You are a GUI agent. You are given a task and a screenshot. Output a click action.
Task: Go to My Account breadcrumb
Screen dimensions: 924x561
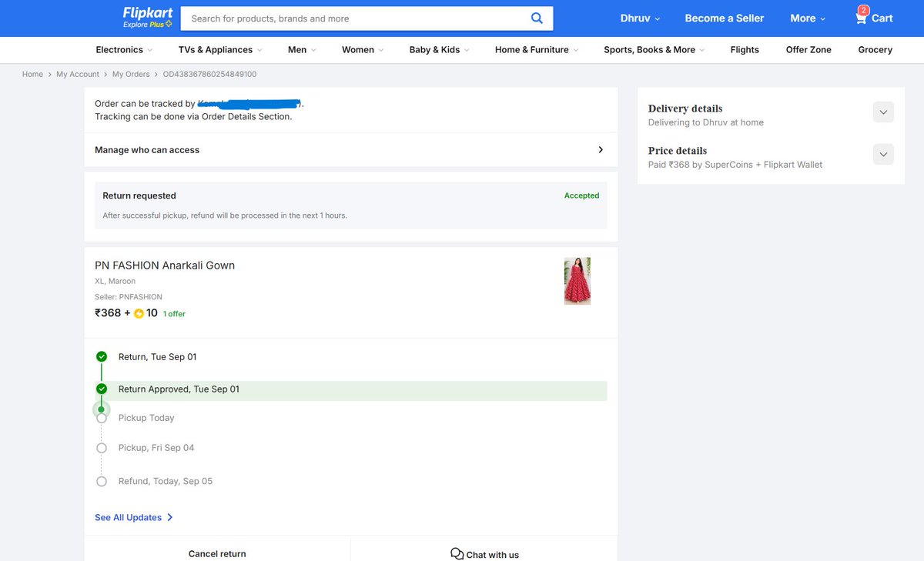coord(78,75)
